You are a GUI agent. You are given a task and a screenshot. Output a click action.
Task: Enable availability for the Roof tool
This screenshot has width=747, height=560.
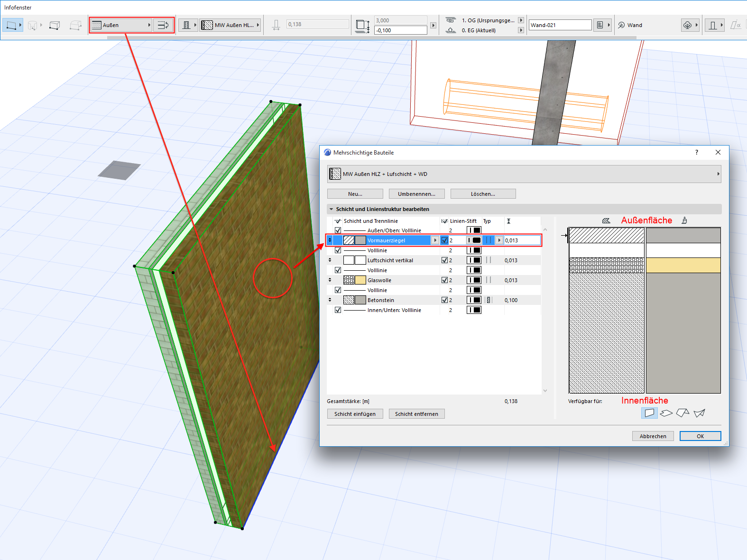(682, 413)
